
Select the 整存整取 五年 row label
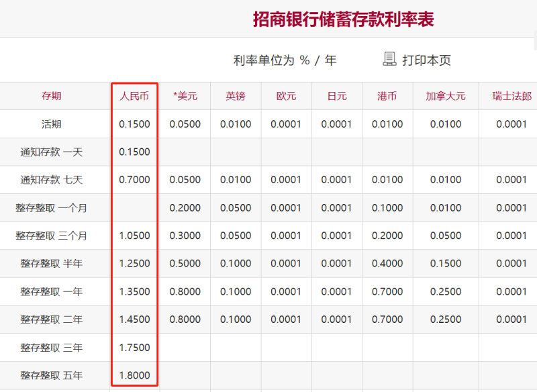(51, 375)
